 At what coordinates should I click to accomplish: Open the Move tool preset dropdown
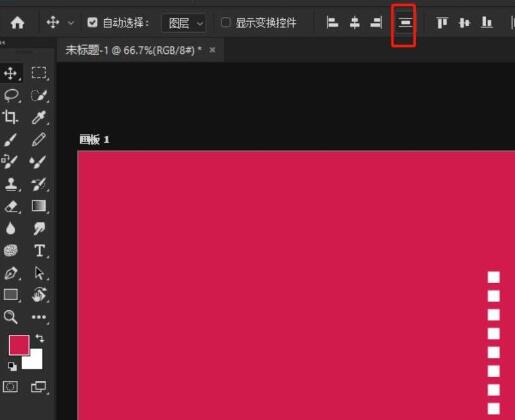pyautogui.click(x=71, y=23)
